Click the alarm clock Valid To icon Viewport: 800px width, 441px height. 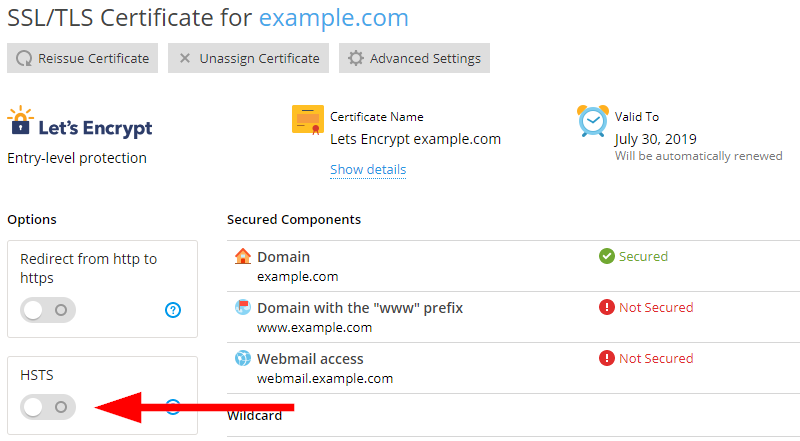[592, 120]
